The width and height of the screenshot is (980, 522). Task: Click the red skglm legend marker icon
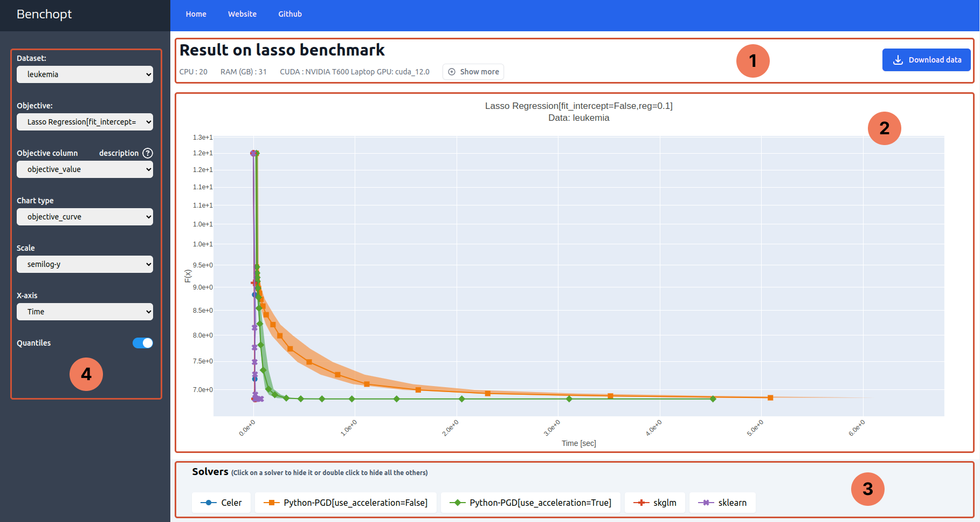(x=641, y=503)
